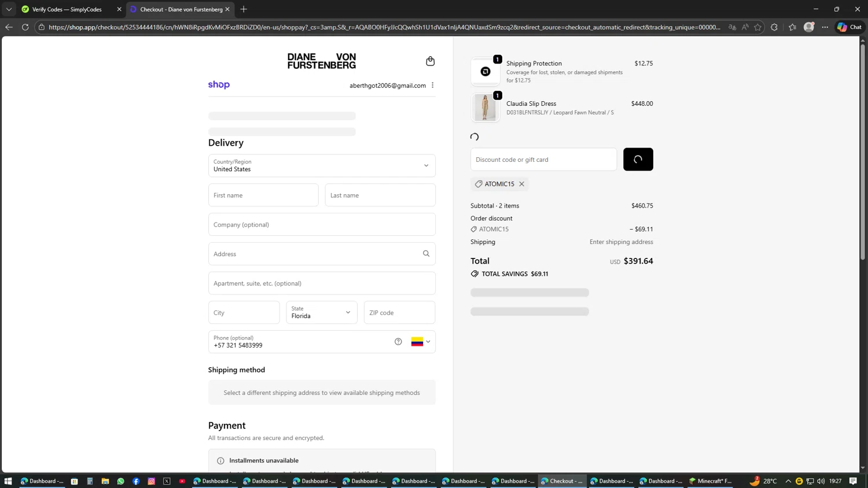Open YouTube taskbar icon
This screenshot has height=488, width=868.
[182, 481]
